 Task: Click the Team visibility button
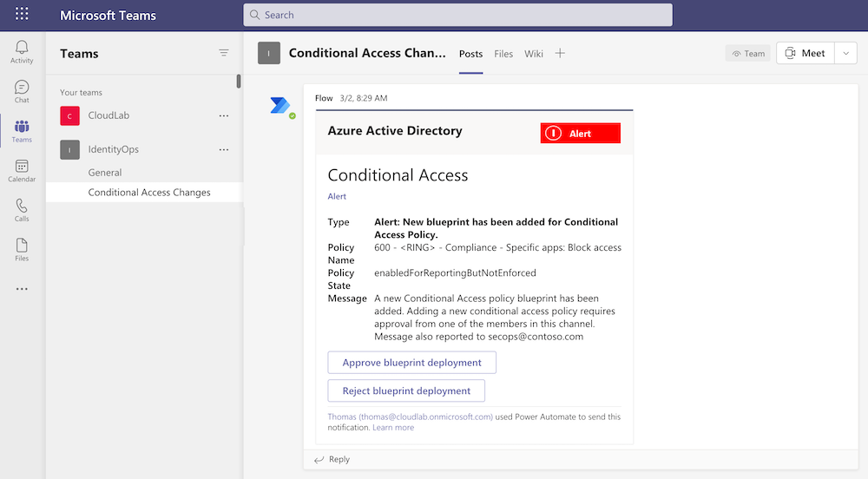pyautogui.click(x=748, y=53)
